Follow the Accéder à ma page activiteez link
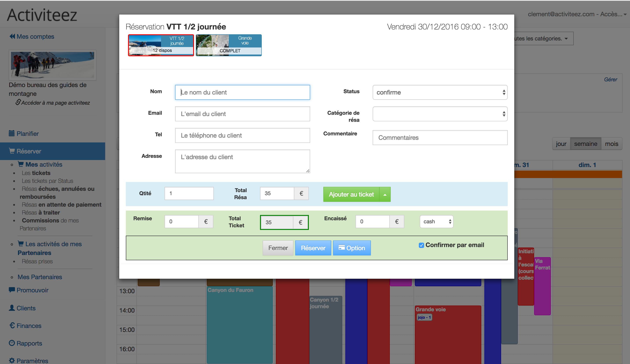Screen dimensions: 630x364 pyautogui.click(x=55, y=103)
